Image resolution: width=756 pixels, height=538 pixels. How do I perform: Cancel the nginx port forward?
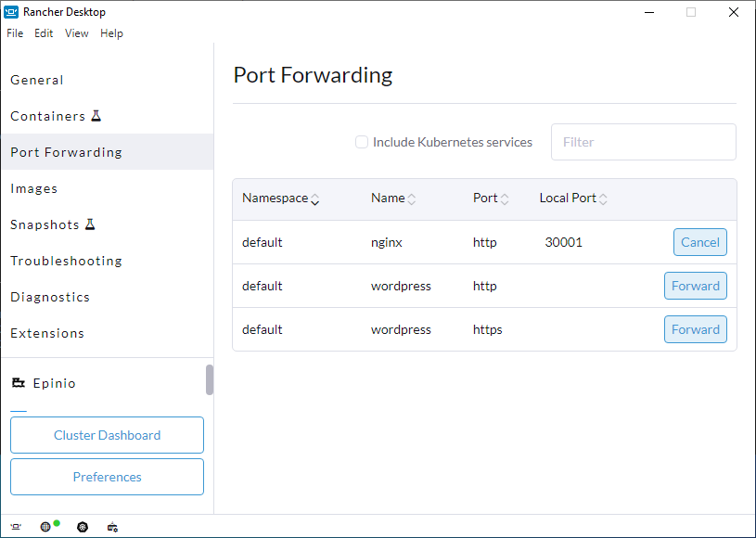[x=700, y=242]
